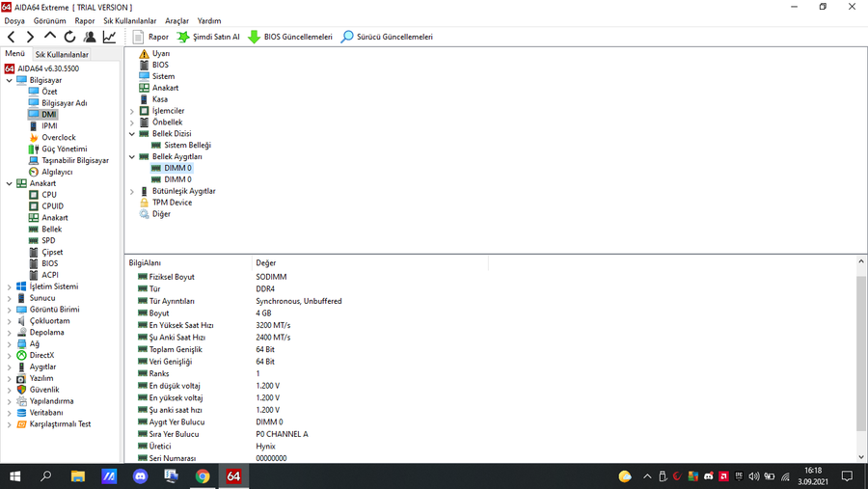Select the CPU item under Anakart
Image resolution: width=868 pixels, height=489 pixels.
point(43,195)
